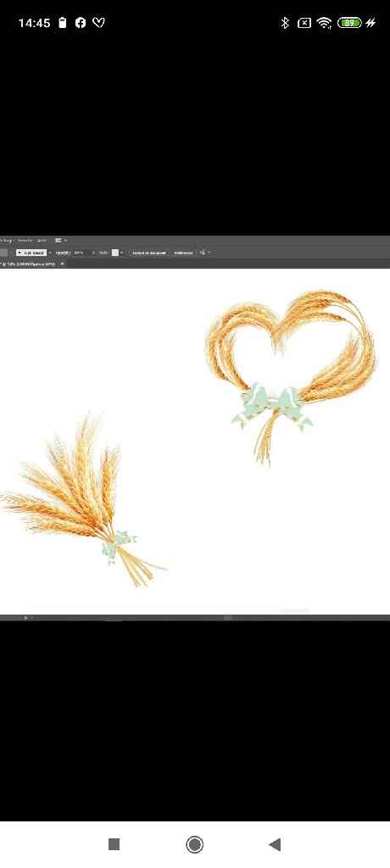Click the Opacity label link

tap(63, 253)
